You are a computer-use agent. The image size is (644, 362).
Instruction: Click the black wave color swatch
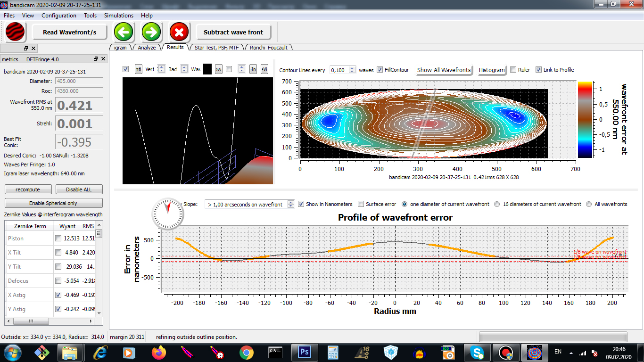coord(207,69)
